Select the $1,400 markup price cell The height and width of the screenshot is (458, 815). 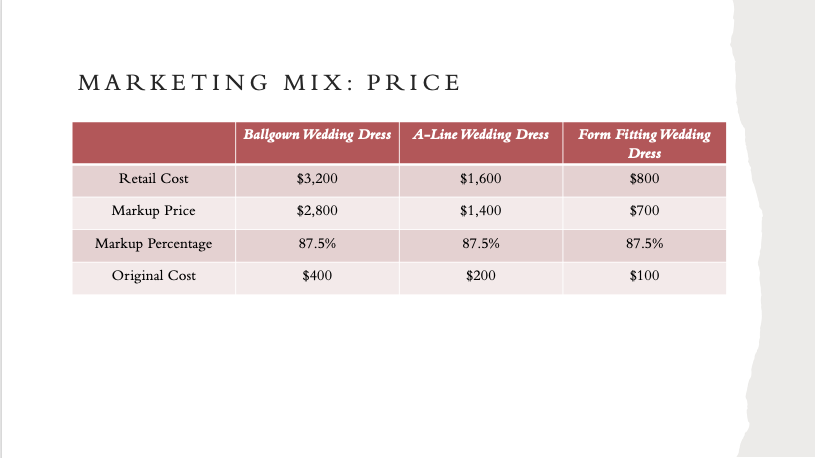pos(481,213)
